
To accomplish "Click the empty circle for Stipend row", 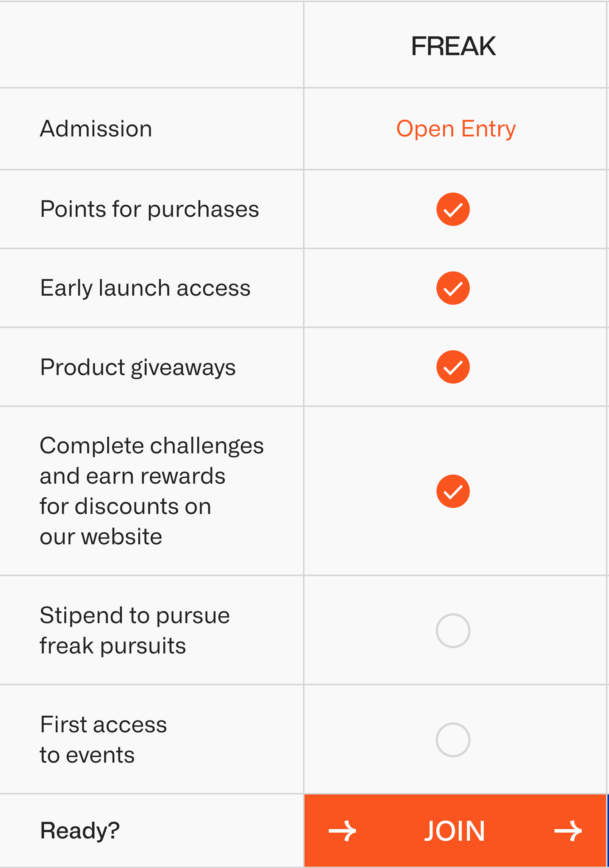I will coord(453,631).
